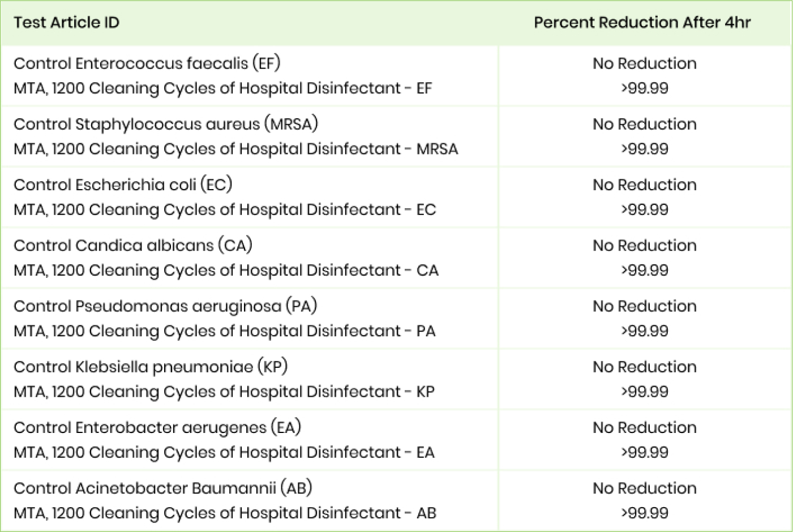Select 'Control Staphylococcus aureus (MRSA)' row text
Screen dimensions: 793x532
click(x=165, y=124)
